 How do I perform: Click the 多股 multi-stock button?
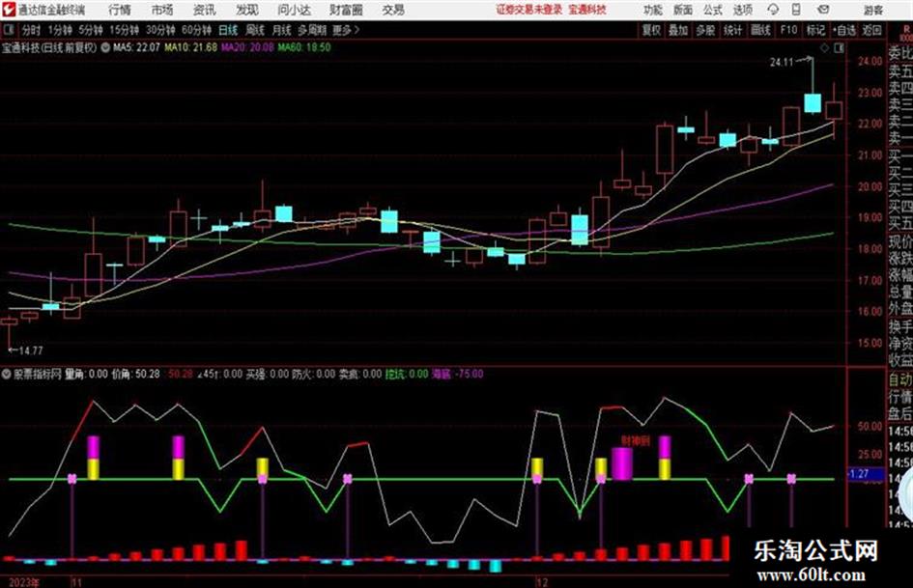click(705, 30)
